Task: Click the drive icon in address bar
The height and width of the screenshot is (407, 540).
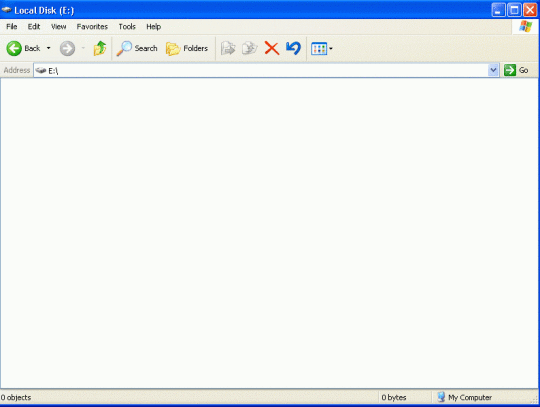Action: [41, 70]
